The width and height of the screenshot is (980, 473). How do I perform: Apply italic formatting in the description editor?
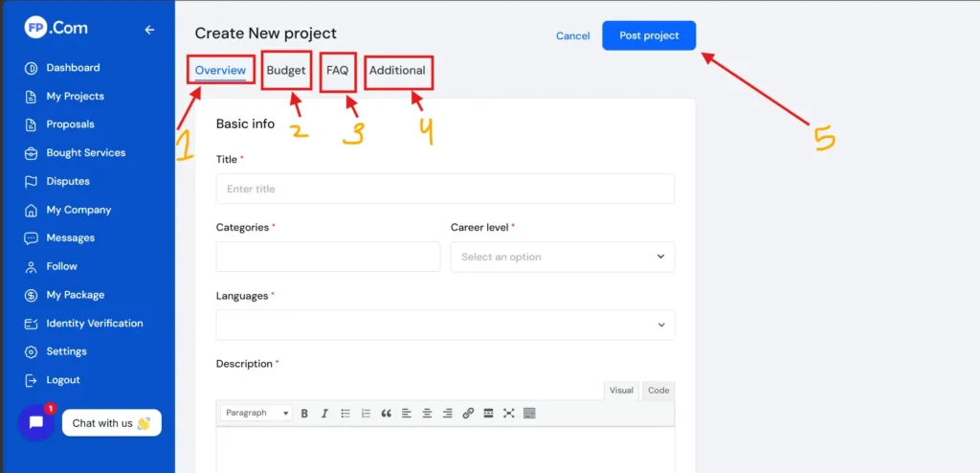(x=324, y=414)
